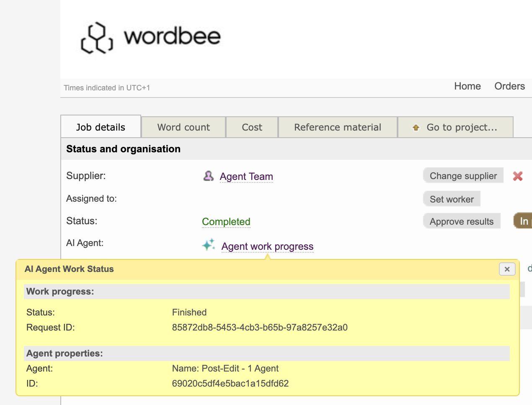The width and height of the screenshot is (532, 405).
Task: View the Reference material tab
Action: coord(337,127)
